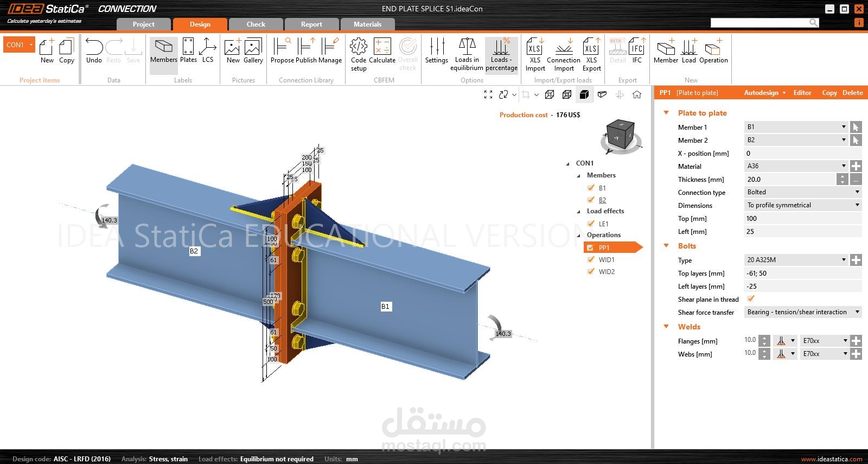Delete the PP1 operation
Screen dimensions: 868x464
tap(852, 93)
